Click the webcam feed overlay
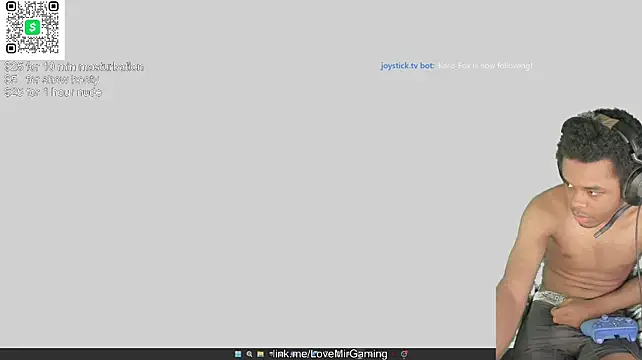The image size is (642, 360). pos(569,234)
